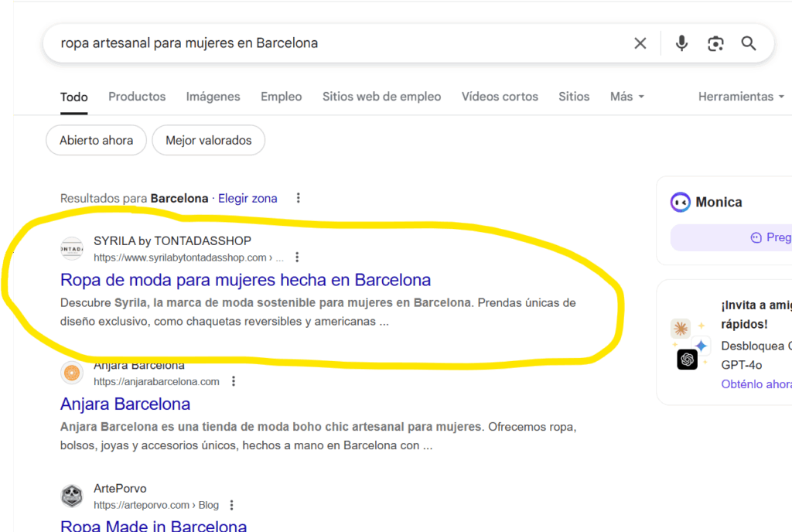Click the Monica extension logo icon
Screen dimensions: 792x532
[681, 202]
